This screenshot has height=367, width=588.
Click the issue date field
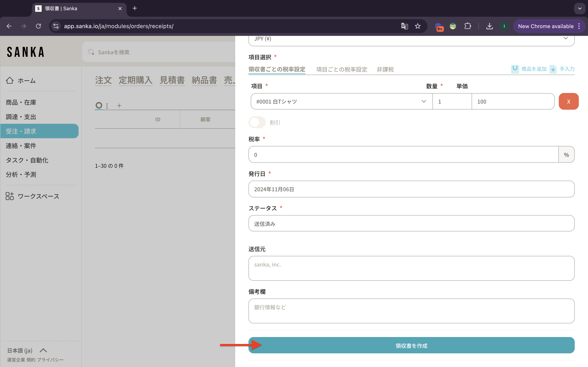point(411,189)
